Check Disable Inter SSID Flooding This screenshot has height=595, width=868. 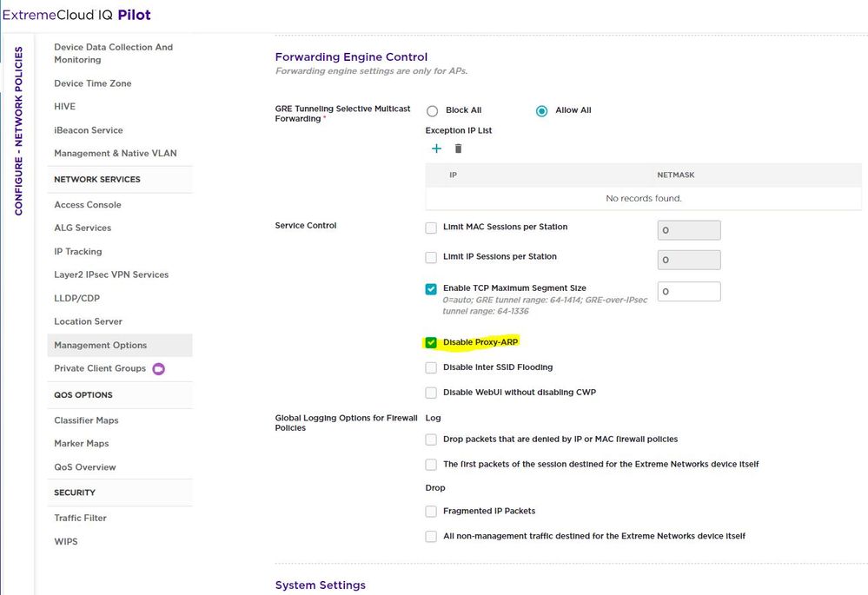click(431, 367)
